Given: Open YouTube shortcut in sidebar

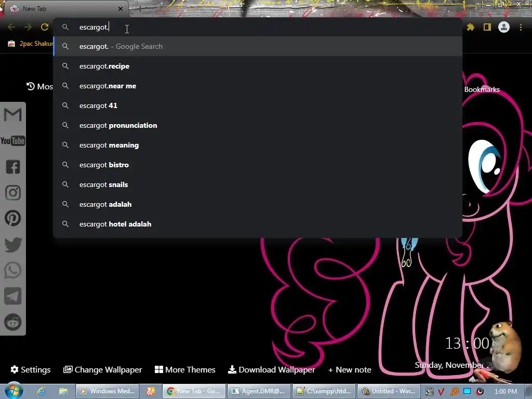Looking at the screenshot, I should (x=13, y=141).
